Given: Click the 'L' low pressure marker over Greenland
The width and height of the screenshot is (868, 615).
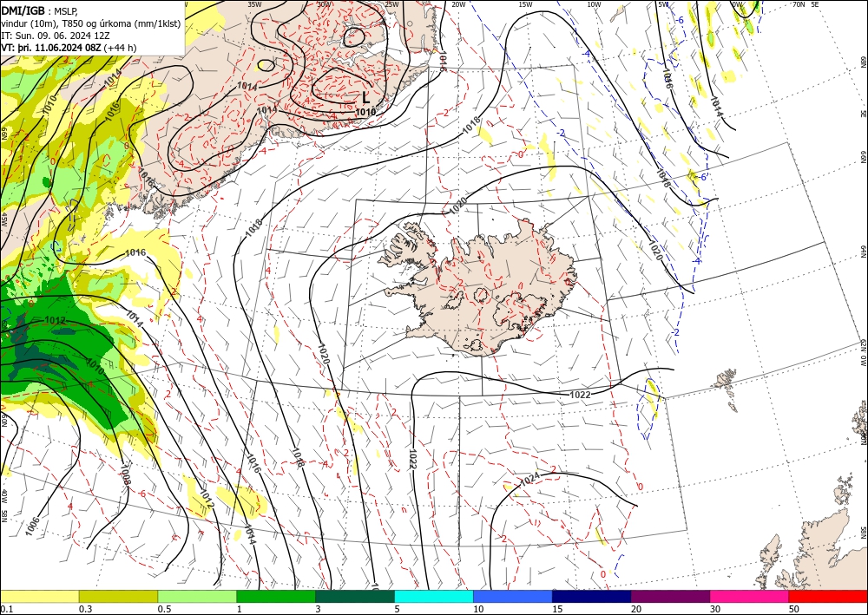Looking at the screenshot, I should point(365,98).
